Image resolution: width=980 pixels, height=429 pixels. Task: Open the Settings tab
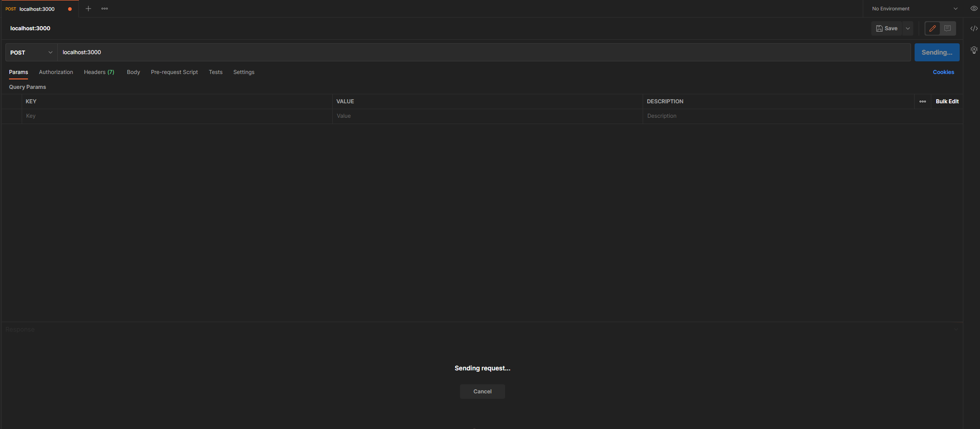(x=244, y=72)
